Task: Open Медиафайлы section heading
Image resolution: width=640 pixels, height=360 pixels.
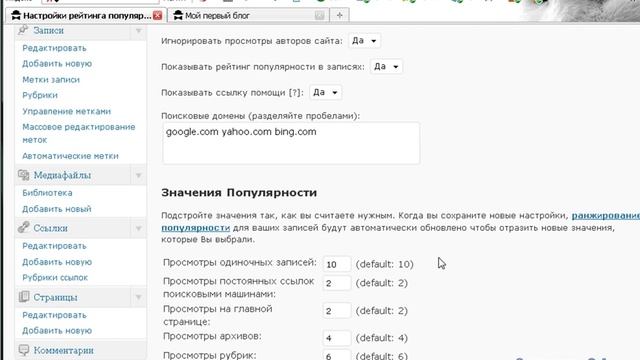Action: pyautogui.click(x=62, y=176)
